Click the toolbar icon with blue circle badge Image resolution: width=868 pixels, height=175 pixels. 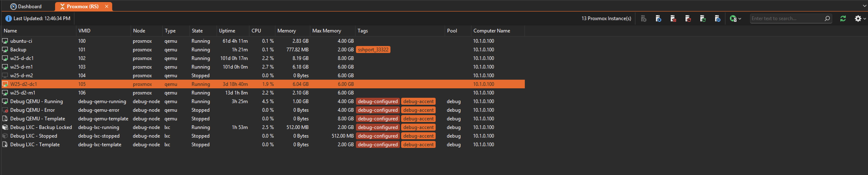pyautogui.click(x=658, y=18)
